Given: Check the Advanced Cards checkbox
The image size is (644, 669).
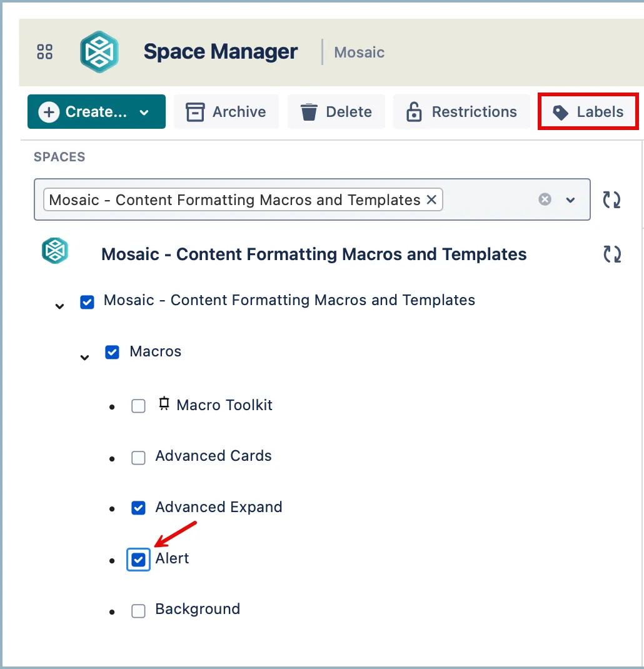Looking at the screenshot, I should 138,458.
